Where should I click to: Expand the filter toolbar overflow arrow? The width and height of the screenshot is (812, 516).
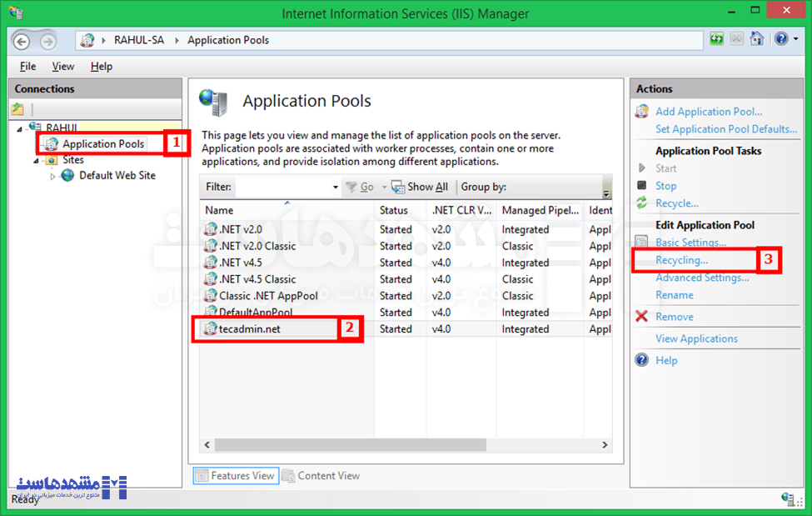(x=606, y=194)
